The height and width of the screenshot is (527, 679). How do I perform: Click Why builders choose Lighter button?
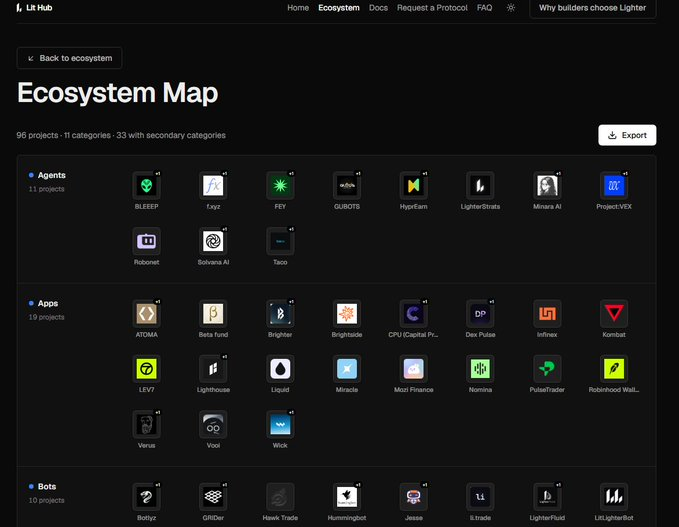(x=592, y=8)
